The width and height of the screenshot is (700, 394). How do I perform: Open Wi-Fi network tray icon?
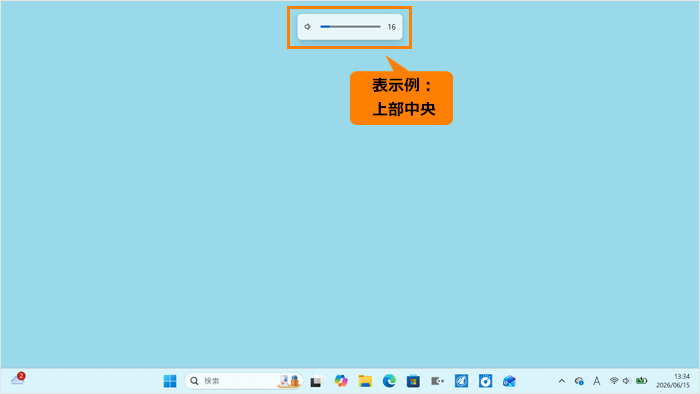614,381
